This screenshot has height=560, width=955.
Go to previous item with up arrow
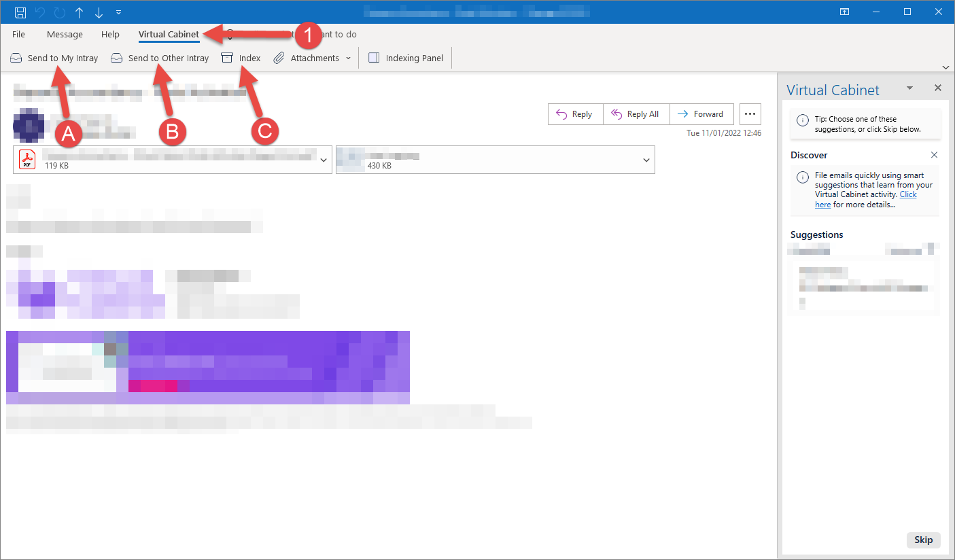tap(79, 12)
